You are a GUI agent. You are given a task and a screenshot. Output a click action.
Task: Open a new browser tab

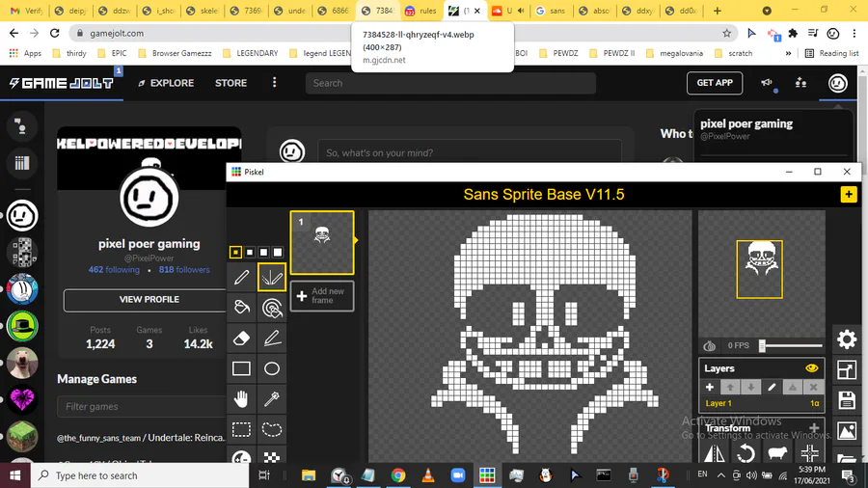tap(717, 11)
